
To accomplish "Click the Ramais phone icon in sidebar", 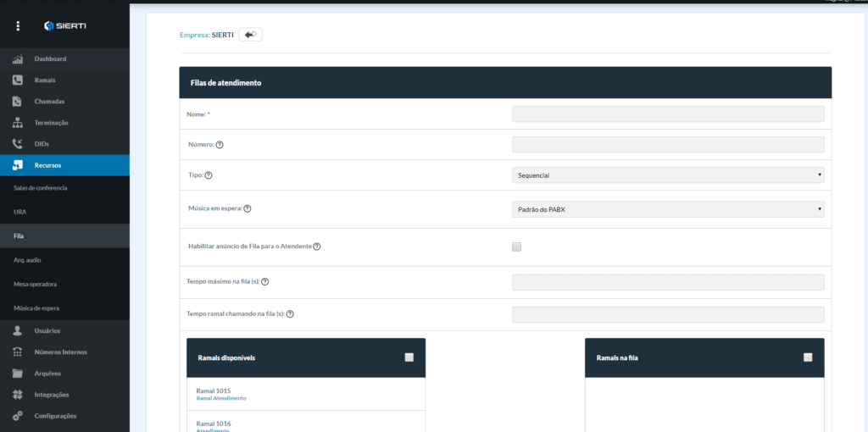I will (17, 80).
